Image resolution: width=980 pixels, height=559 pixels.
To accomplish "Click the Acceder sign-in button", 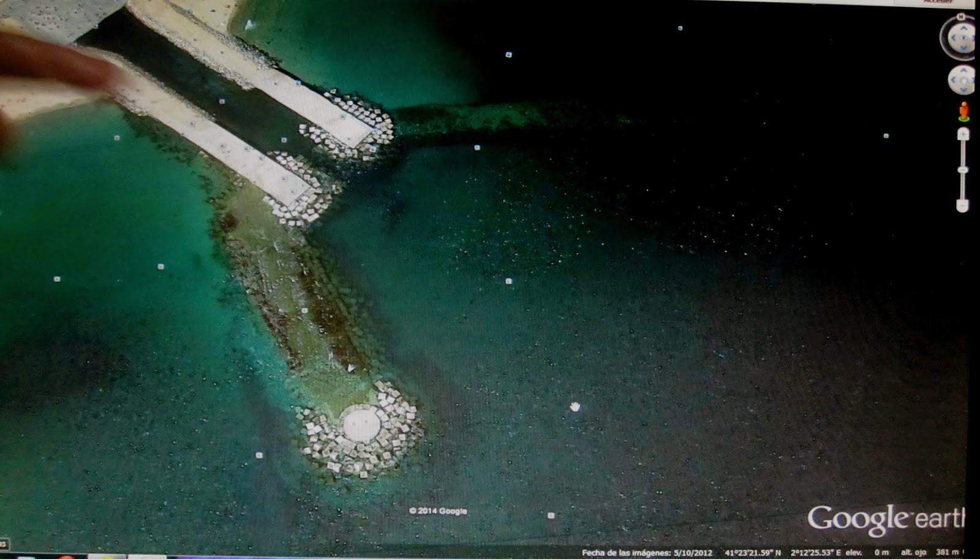I will click(938, 2).
